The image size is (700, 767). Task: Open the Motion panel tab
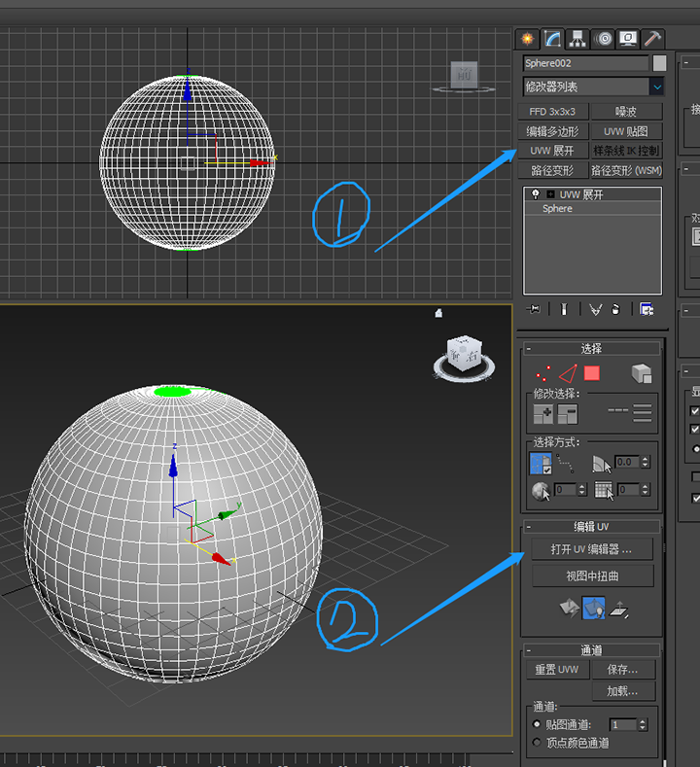604,39
